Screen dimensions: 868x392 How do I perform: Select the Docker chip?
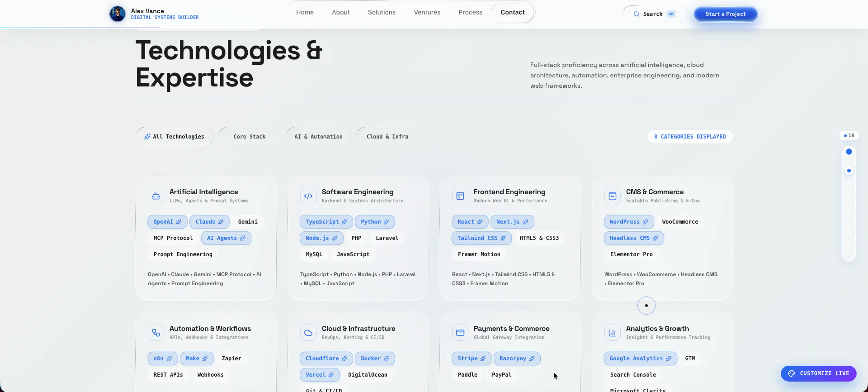[x=375, y=359]
